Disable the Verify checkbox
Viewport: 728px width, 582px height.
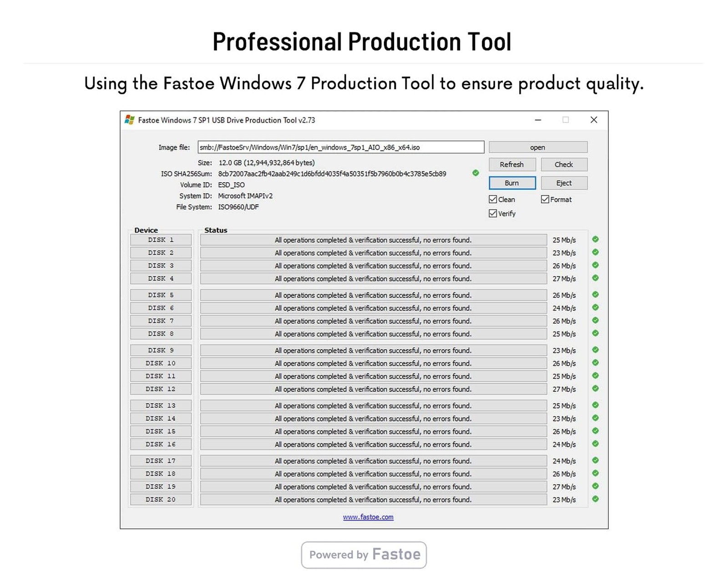[493, 213]
